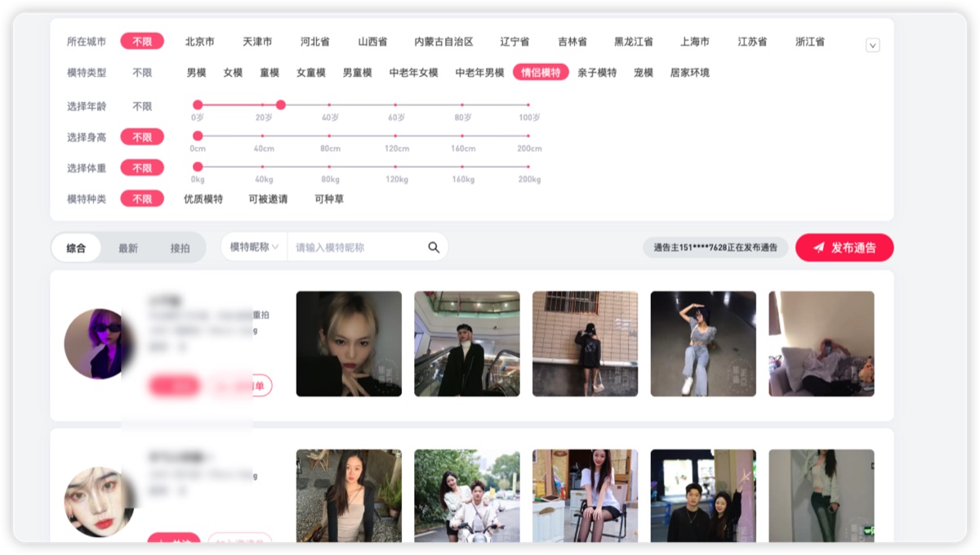The height and width of the screenshot is (555, 980).
Task: Open the woman seated on folding chair photo
Action: pos(586,495)
